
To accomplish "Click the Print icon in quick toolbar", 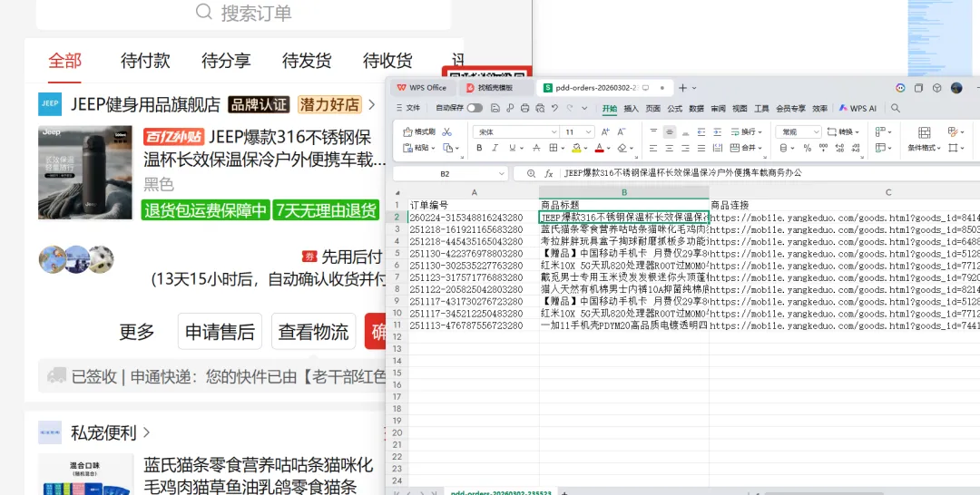I will 525,108.
